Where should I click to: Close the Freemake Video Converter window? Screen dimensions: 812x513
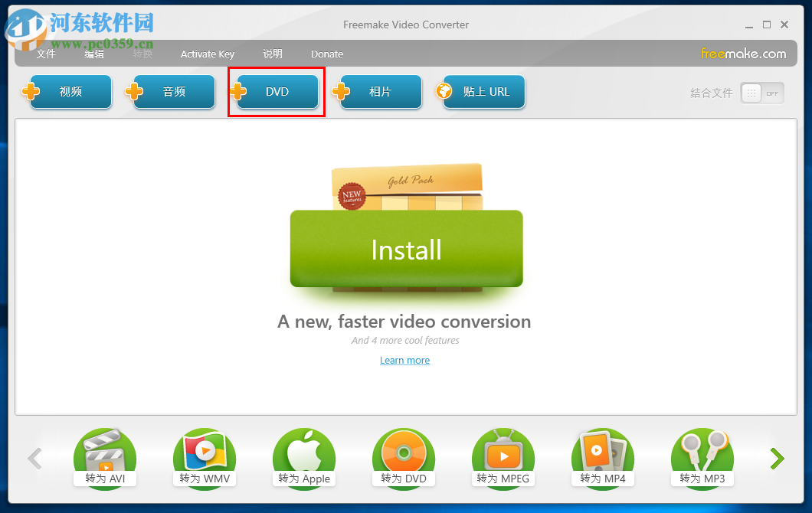click(784, 25)
